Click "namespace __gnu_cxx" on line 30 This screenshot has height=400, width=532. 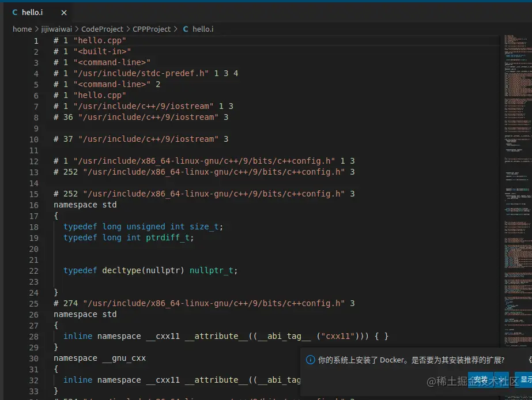coord(100,358)
